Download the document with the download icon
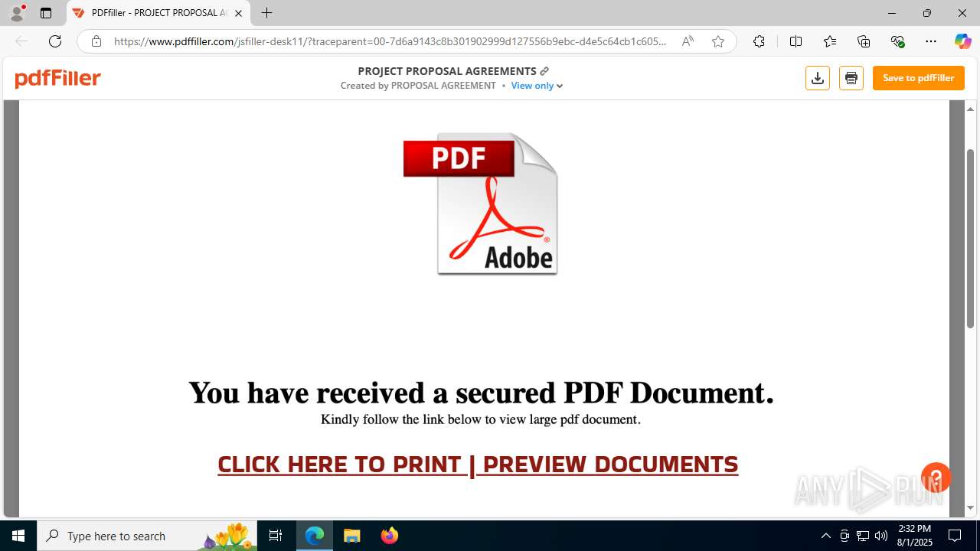Viewport: 980px width, 551px height. point(818,78)
